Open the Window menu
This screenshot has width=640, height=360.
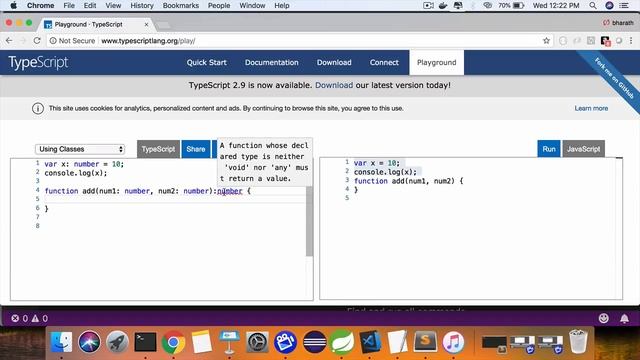252,5
